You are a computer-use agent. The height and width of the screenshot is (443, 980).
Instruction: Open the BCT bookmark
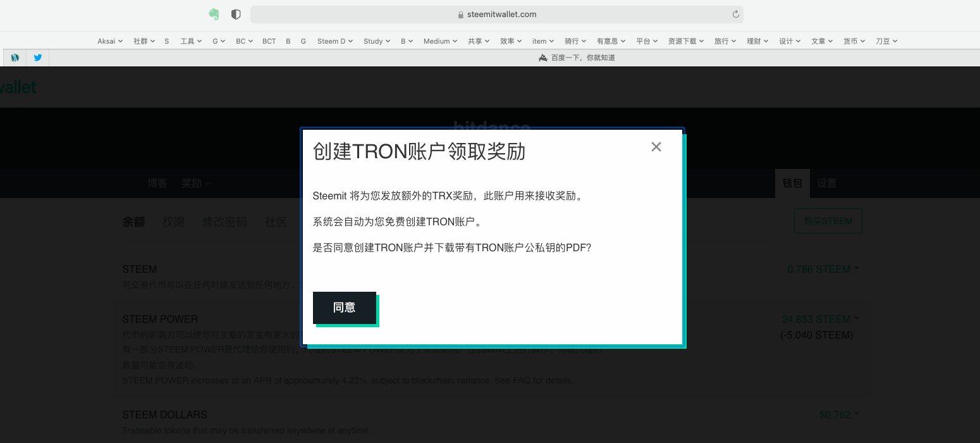point(269,41)
